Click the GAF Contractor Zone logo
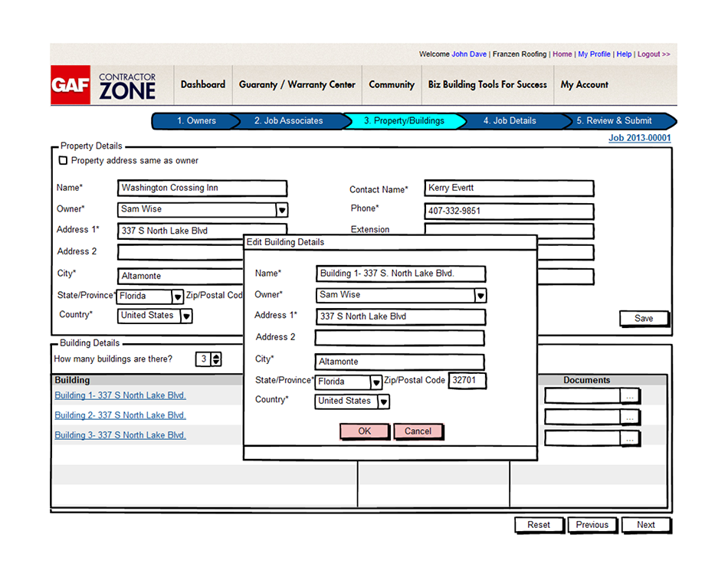Image resolution: width=728 pixels, height=567 pixels. (x=104, y=86)
